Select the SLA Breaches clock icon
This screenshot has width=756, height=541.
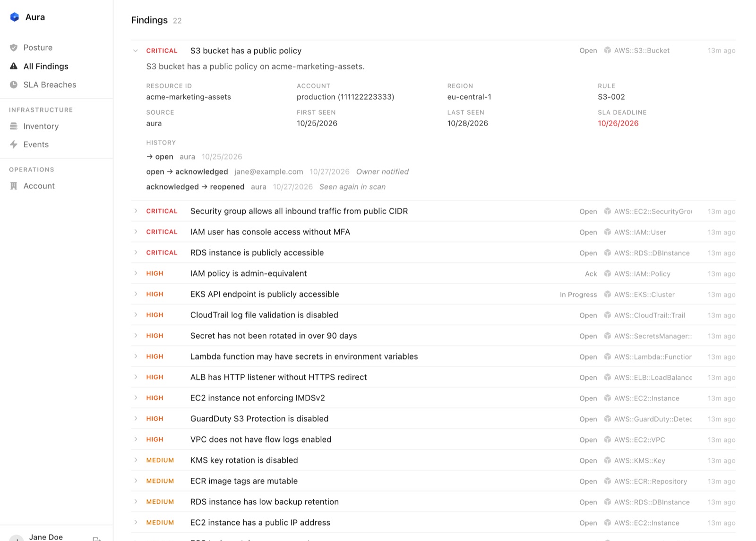click(x=14, y=85)
